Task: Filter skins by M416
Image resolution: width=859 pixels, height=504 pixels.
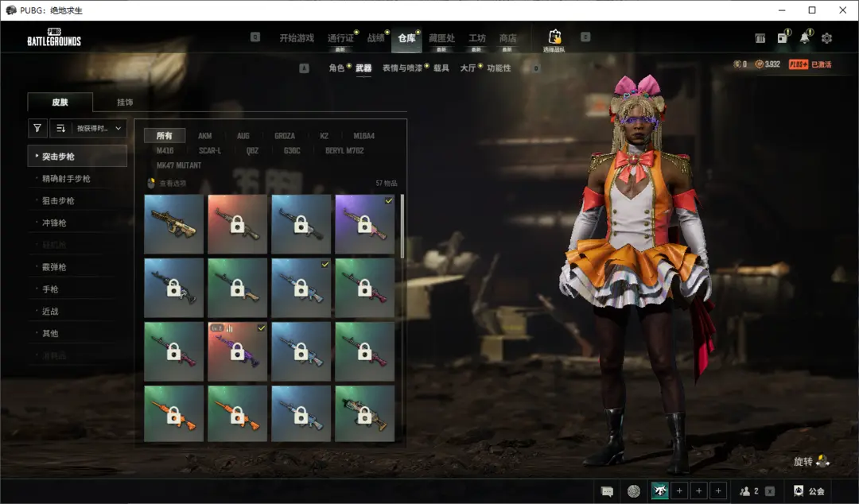Action: click(165, 150)
